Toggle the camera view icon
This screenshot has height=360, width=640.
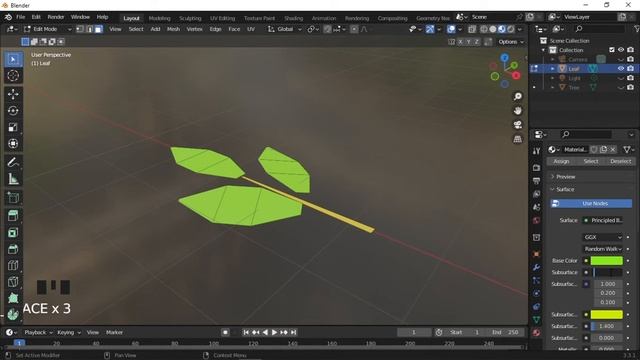click(518, 125)
